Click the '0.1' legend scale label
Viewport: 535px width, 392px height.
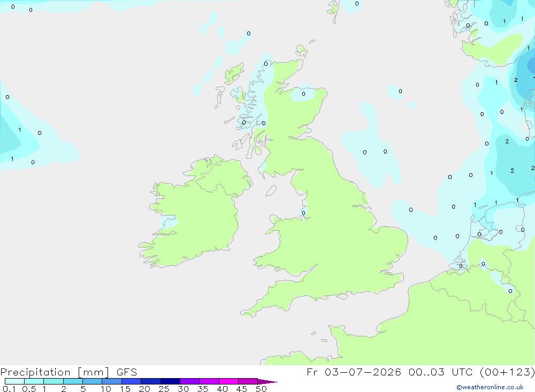[9, 389]
